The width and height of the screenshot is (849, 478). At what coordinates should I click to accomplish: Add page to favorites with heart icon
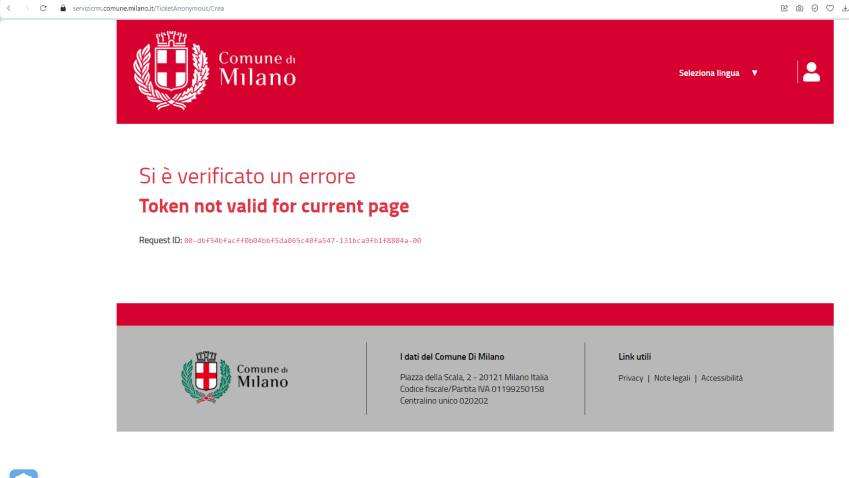click(829, 8)
